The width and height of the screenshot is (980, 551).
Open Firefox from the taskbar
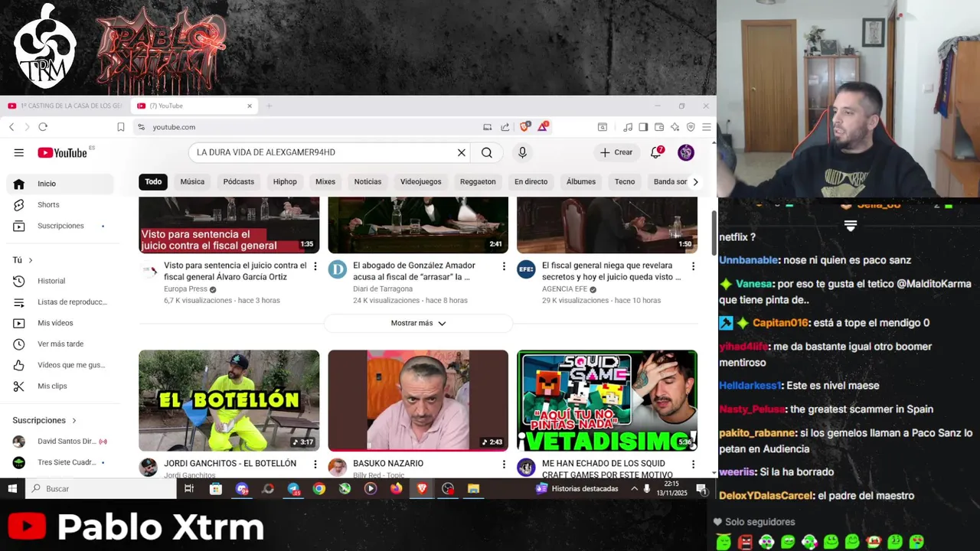tap(396, 488)
